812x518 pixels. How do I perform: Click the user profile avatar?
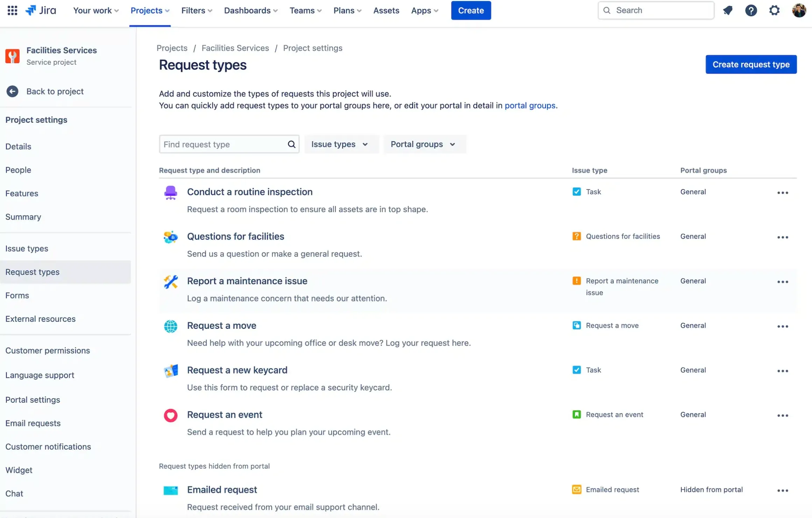tap(799, 10)
